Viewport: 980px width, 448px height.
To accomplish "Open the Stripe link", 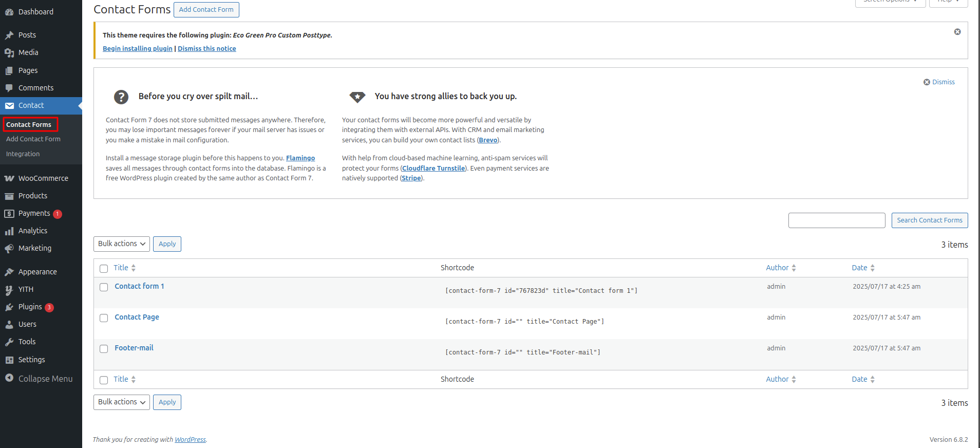I will coord(411,178).
